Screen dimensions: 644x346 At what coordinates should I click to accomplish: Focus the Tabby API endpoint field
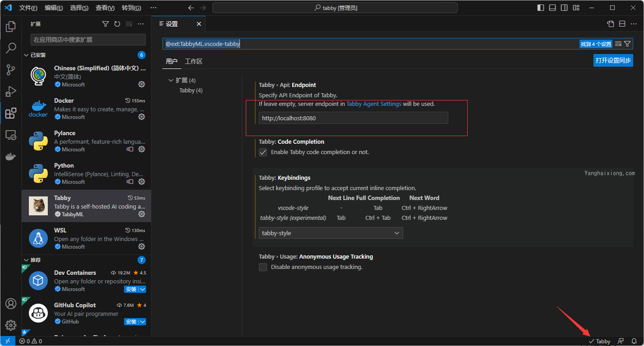(x=354, y=118)
